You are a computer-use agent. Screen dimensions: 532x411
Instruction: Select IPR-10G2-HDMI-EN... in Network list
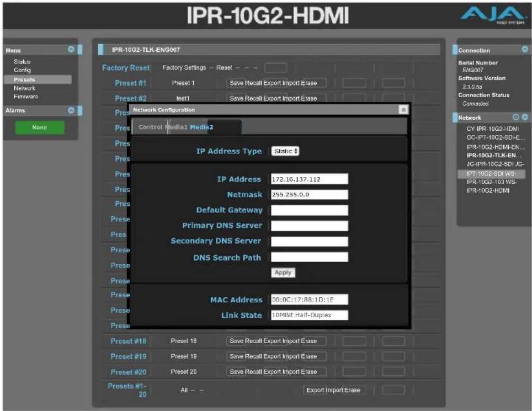point(496,147)
